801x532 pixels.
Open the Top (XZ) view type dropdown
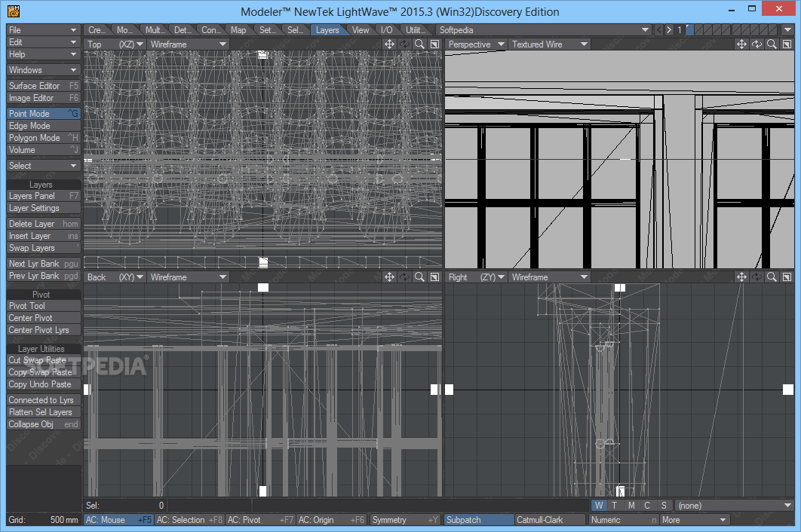click(115, 44)
